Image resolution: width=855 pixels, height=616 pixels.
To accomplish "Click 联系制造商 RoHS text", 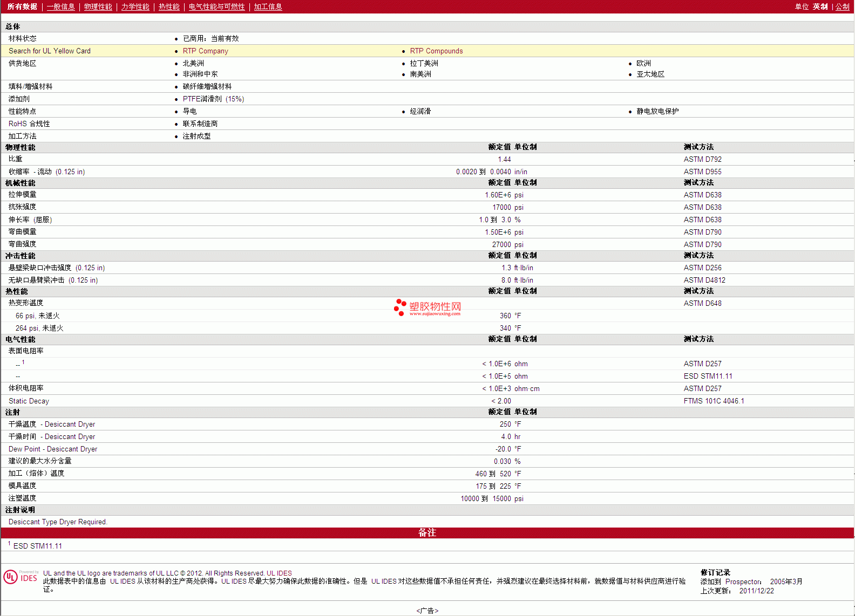I will 200,124.
